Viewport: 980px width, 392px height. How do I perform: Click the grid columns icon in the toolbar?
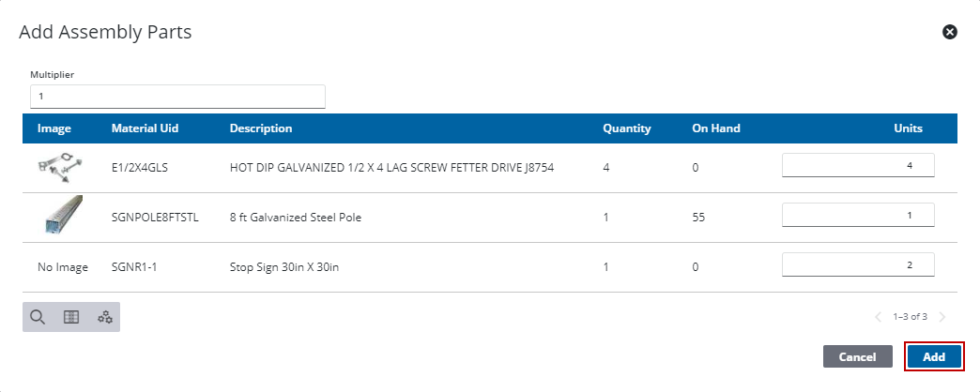tap(71, 317)
